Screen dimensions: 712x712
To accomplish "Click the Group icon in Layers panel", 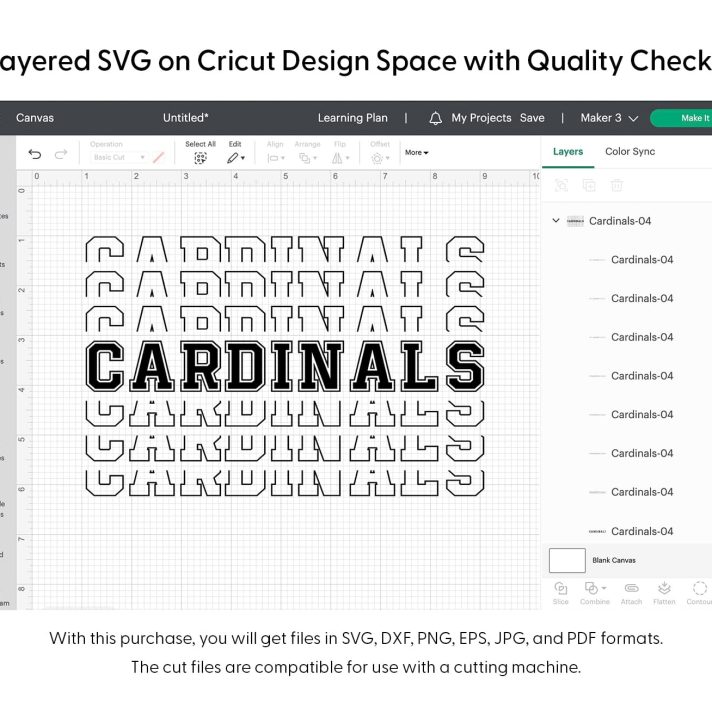I will coord(561,185).
